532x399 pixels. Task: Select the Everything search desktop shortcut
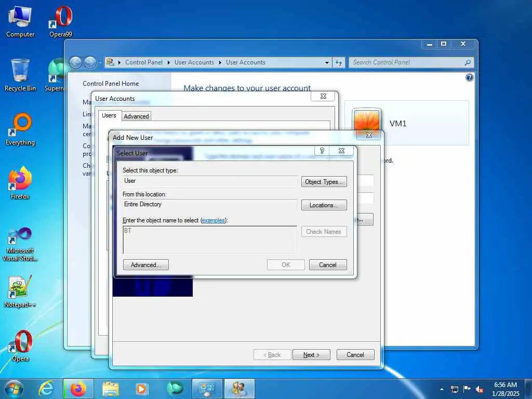[x=20, y=129]
